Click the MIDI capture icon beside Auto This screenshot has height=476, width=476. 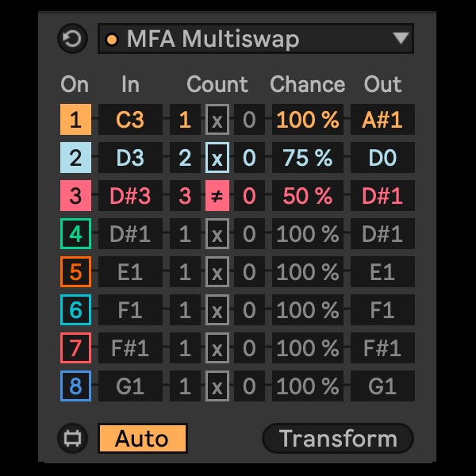(72, 438)
